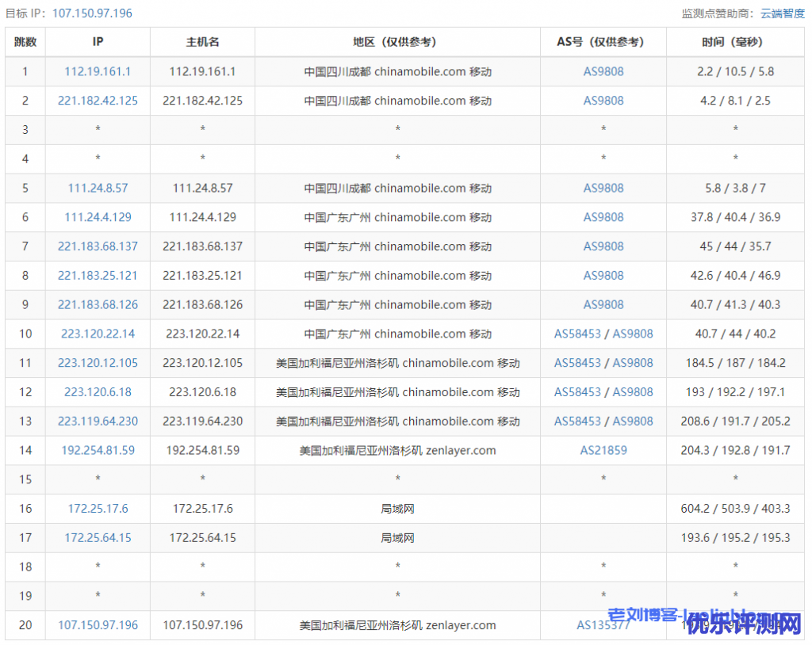Click the 跳数 column header

[x=25, y=42]
